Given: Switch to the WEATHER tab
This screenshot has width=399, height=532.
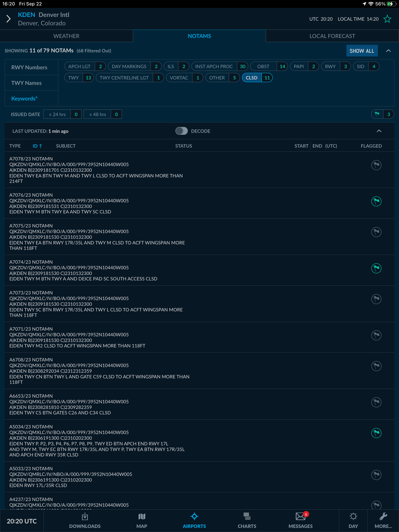Looking at the screenshot, I should coord(66,36).
